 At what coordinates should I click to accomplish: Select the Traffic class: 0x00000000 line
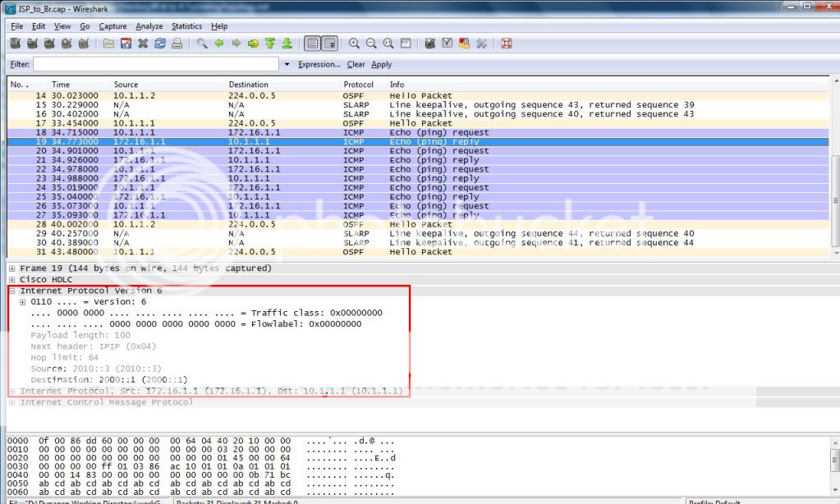[x=206, y=313]
